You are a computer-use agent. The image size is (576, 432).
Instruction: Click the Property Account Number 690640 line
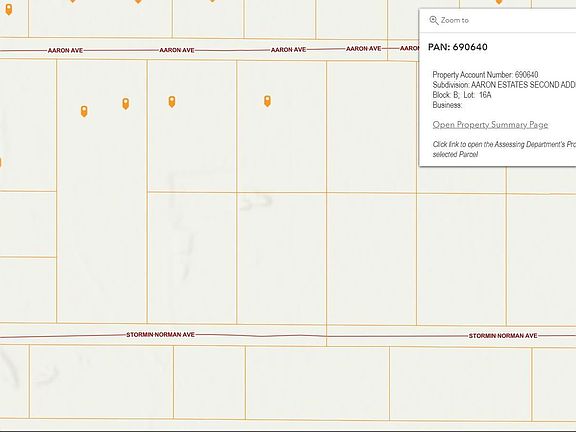point(485,75)
